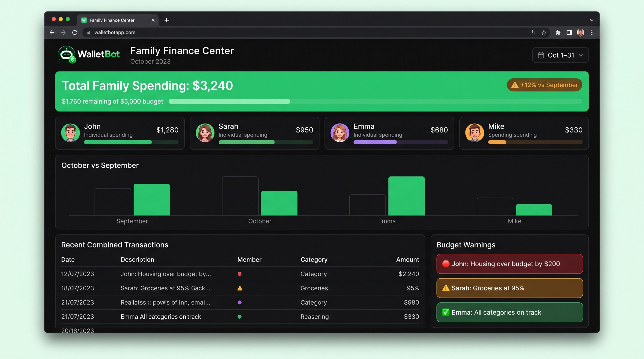The width and height of the screenshot is (644, 359).
Task: Click the browser forward arrow
Action: point(63,32)
